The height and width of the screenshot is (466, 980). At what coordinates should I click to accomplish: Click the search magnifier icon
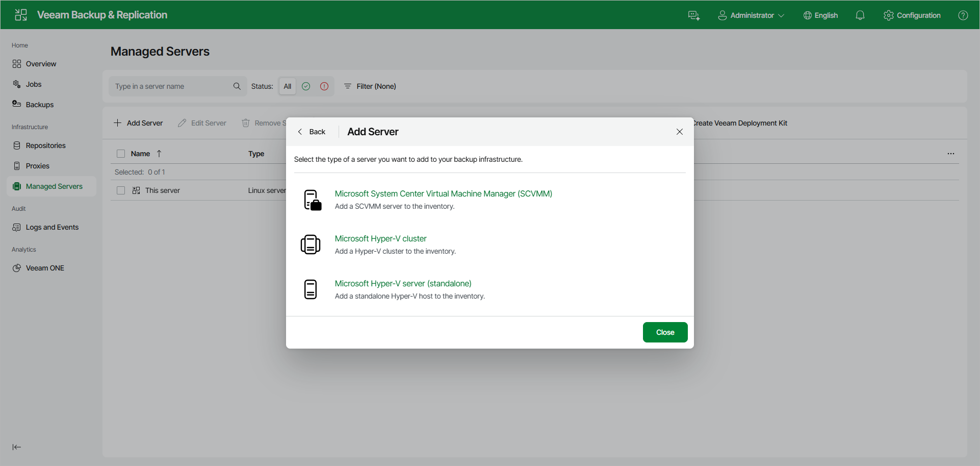pyautogui.click(x=237, y=86)
